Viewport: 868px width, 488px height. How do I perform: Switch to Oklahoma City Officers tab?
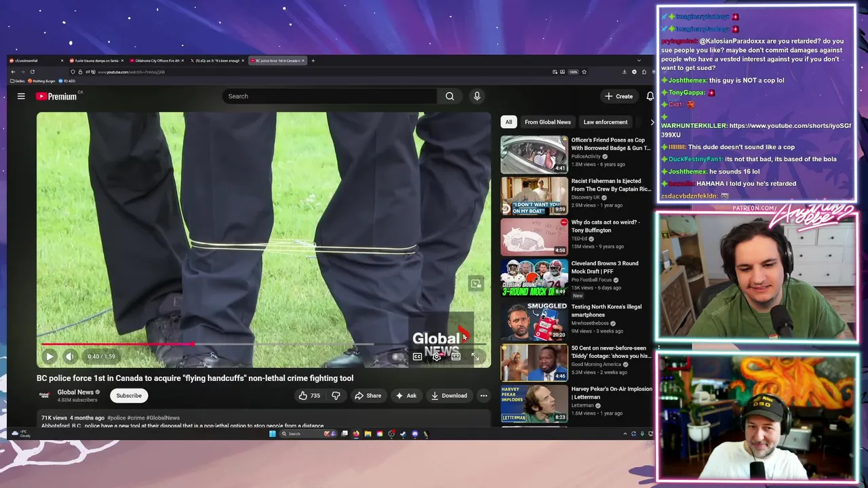tap(157, 60)
